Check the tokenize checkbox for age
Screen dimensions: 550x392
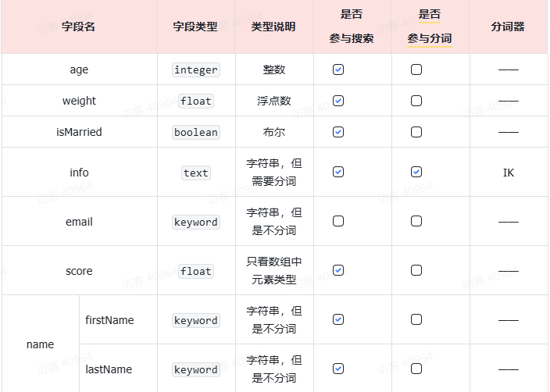pos(416,69)
